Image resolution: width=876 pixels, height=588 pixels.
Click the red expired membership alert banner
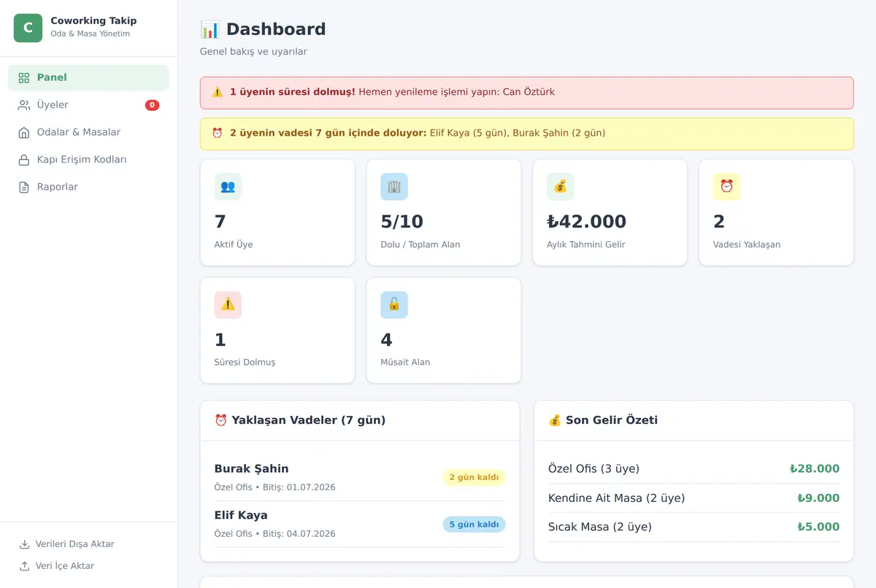[526, 93]
